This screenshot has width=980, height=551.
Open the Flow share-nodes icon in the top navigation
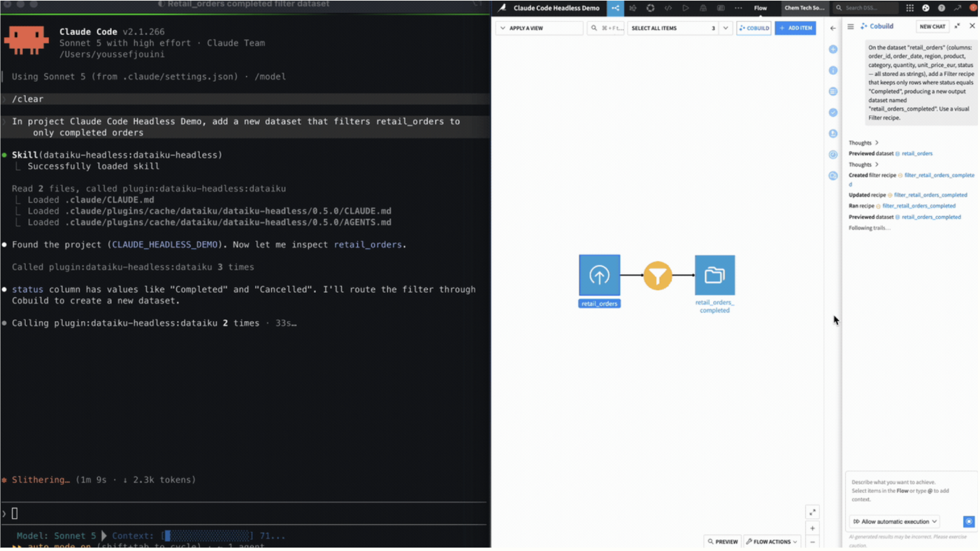click(x=615, y=8)
